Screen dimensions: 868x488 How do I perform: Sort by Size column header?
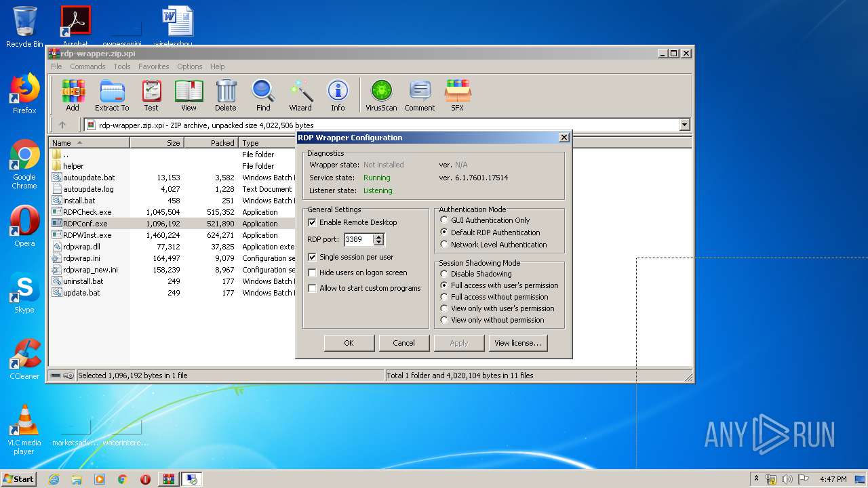(x=157, y=143)
